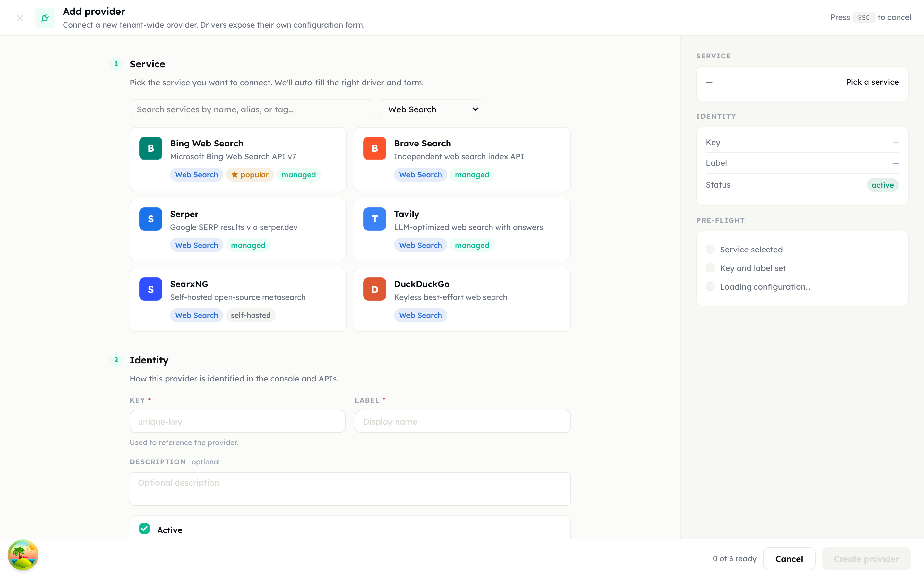Screen dimensions: 924x578
Task: Click the managed tag on Serper card
Action: click(248, 245)
